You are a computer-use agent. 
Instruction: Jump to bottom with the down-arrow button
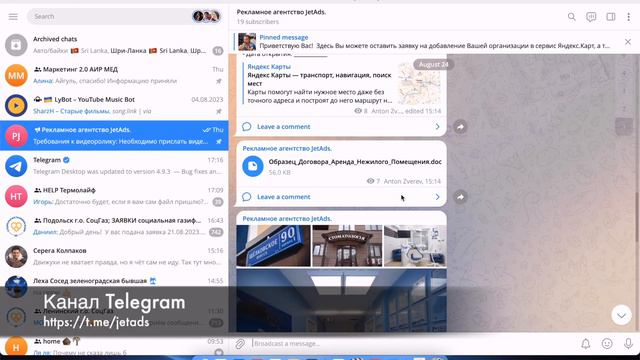point(621,315)
